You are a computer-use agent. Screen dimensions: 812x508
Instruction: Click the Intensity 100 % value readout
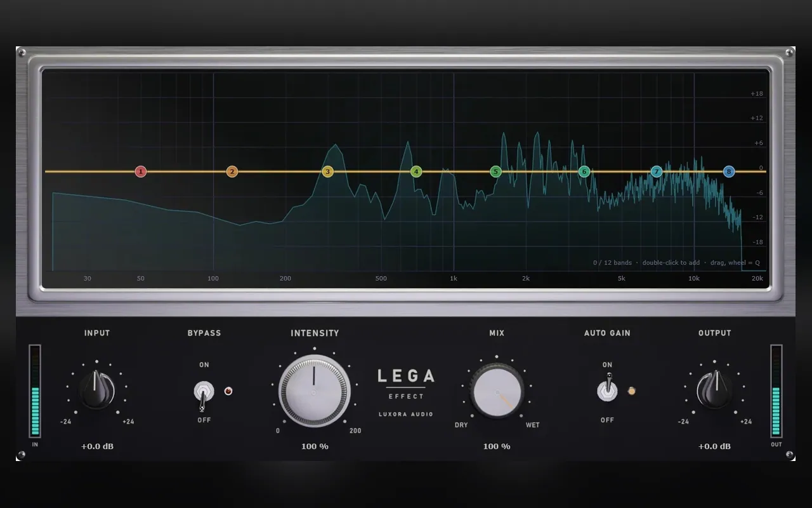pyautogui.click(x=315, y=446)
